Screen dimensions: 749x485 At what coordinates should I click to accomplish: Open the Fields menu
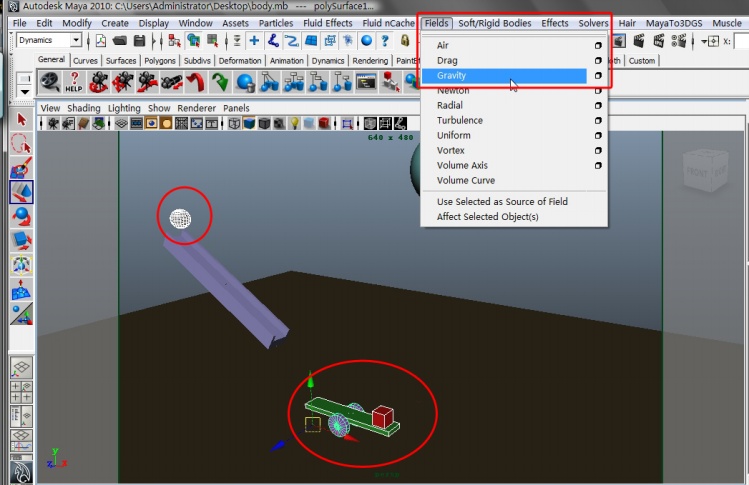tap(437, 23)
